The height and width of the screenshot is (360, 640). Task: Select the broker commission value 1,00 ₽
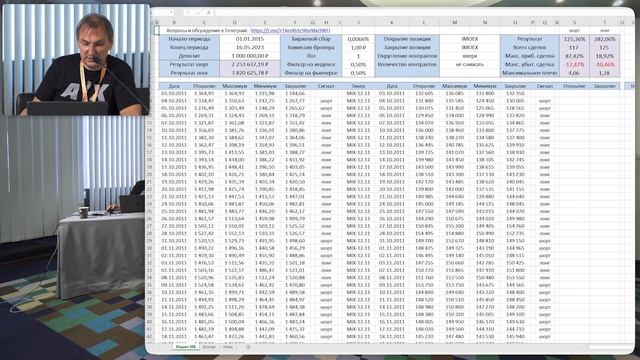(x=358, y=47)
